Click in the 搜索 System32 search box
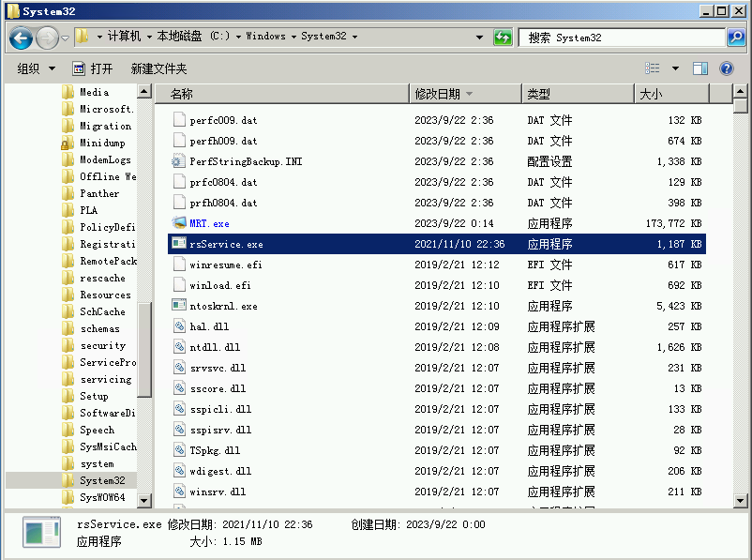The image size is (752, 560). pos(619,38)
